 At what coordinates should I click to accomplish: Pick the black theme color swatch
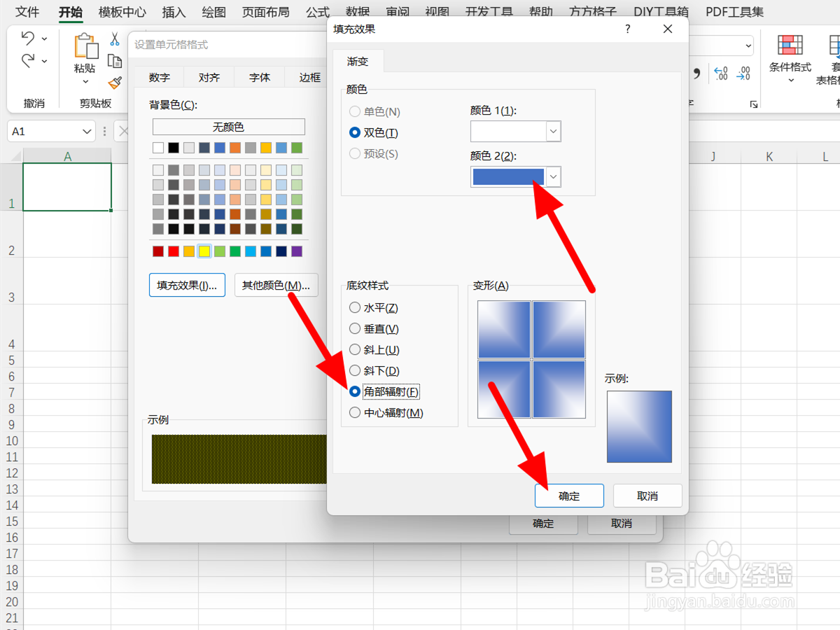click(x=174, y=148)
